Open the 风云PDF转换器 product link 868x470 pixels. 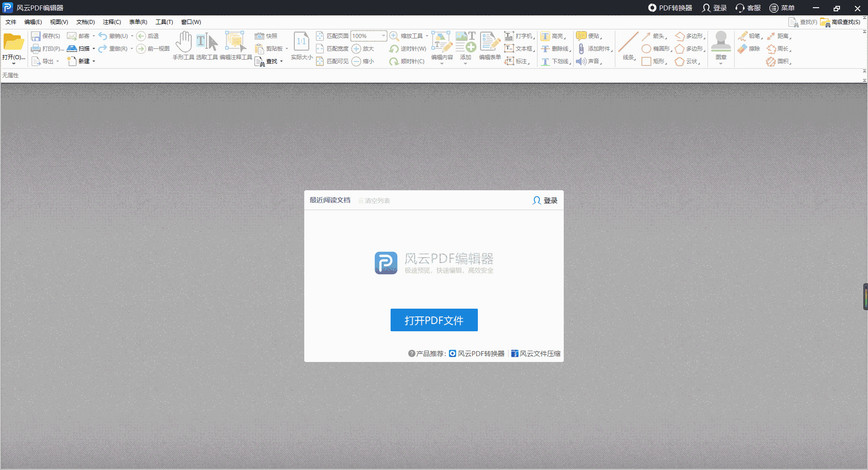481,353
